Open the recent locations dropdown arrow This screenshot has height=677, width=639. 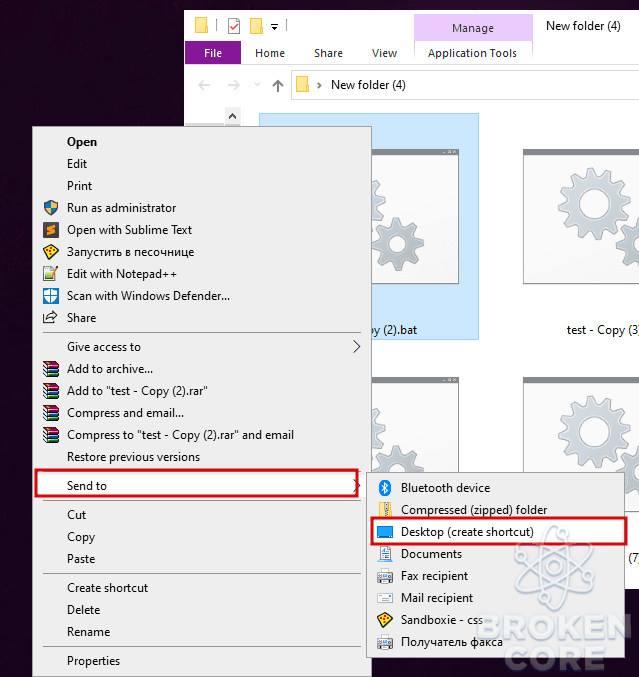pyautogui.click(x=257, y=85)
